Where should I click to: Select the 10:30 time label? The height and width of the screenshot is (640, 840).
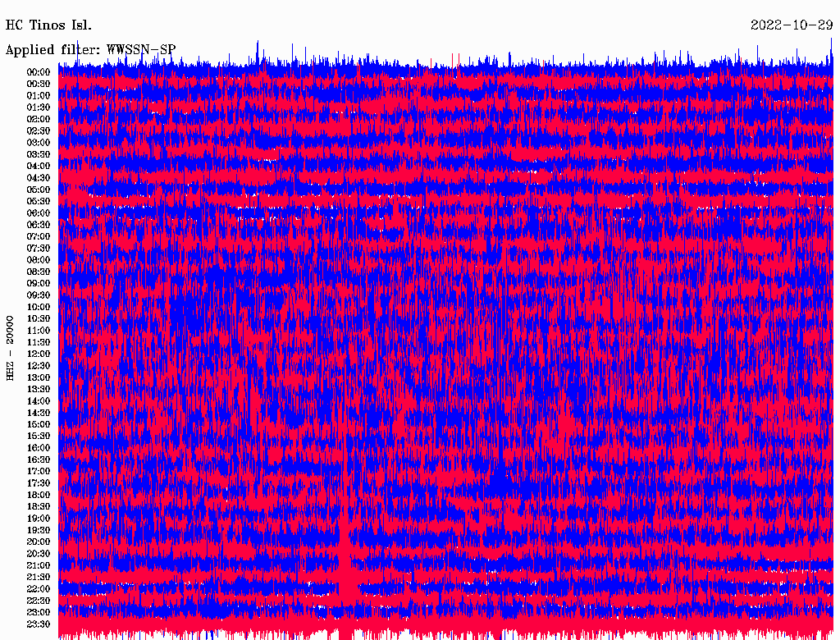click(39, 319)
